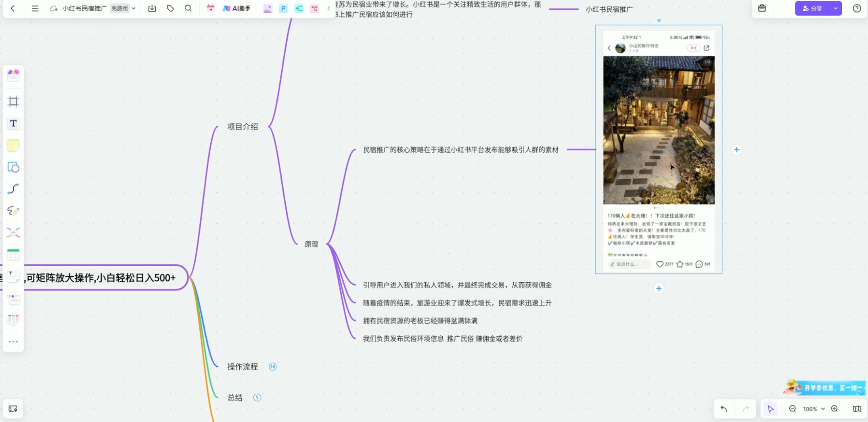868x422 pixels.
Task: Open the hamburger menu
Action: 35,8
